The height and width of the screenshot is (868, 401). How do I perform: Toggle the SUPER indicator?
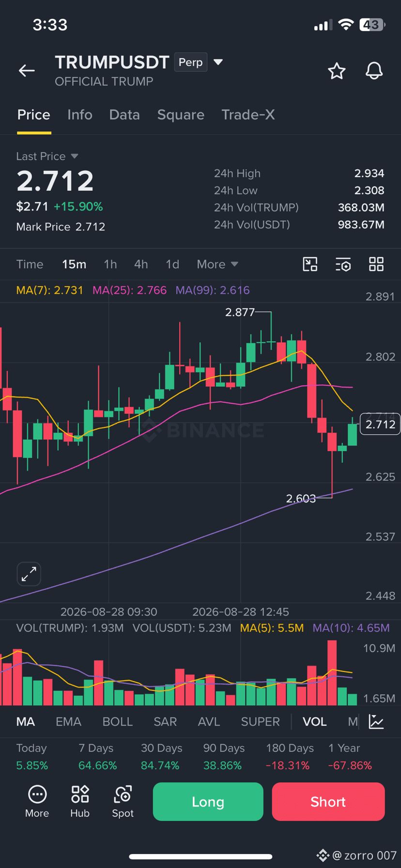point(261,722)
